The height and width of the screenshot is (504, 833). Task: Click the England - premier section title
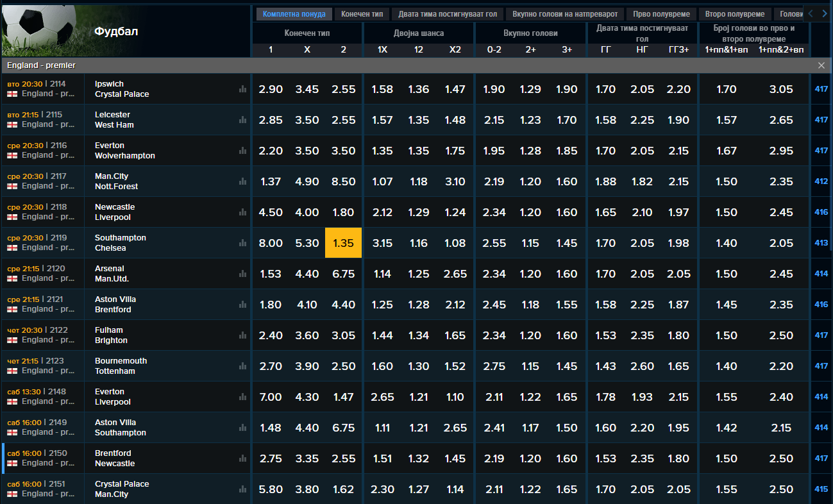41,65
